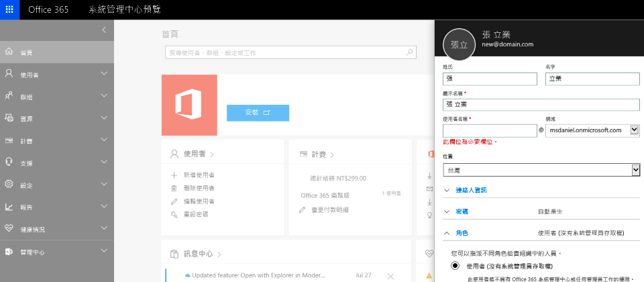Open the 網域 domain dropdown
Screen dimensions: 644x282
(x=634, y=130)
